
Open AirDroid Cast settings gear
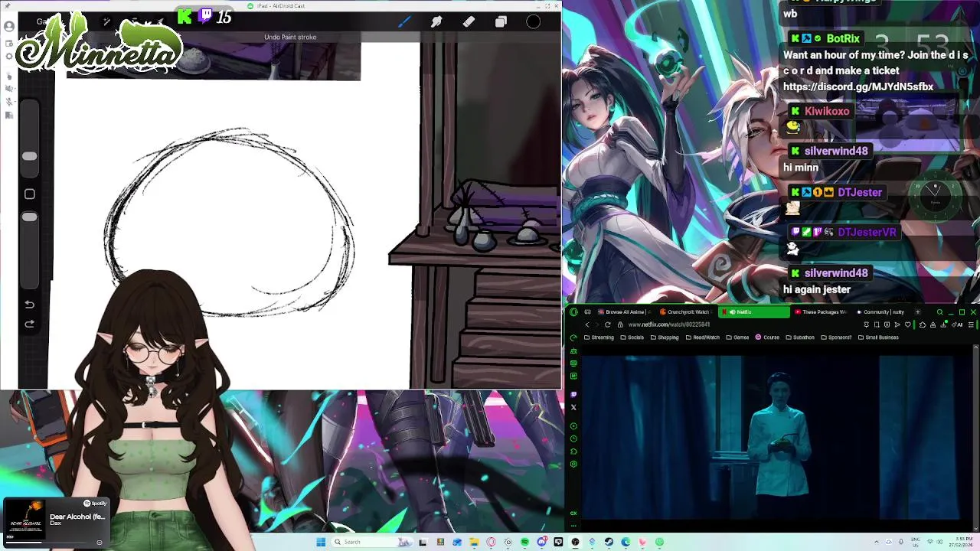click(x=9, y=56)
